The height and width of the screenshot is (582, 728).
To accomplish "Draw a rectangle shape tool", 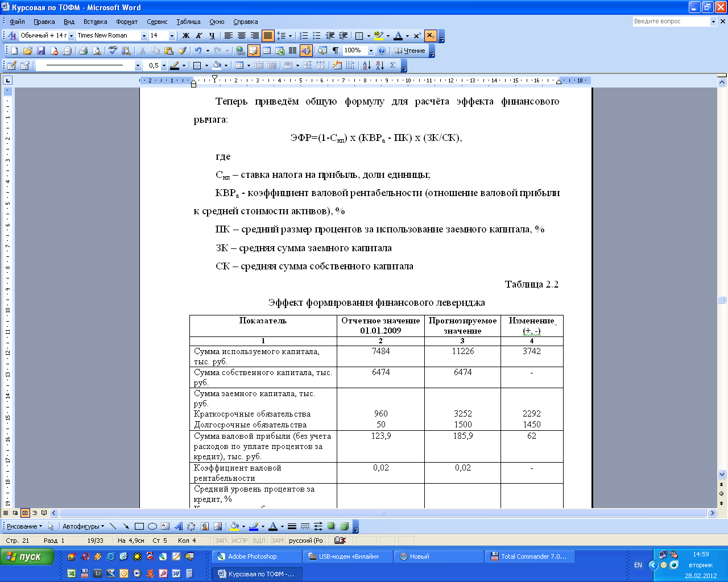I will (139, 526).
